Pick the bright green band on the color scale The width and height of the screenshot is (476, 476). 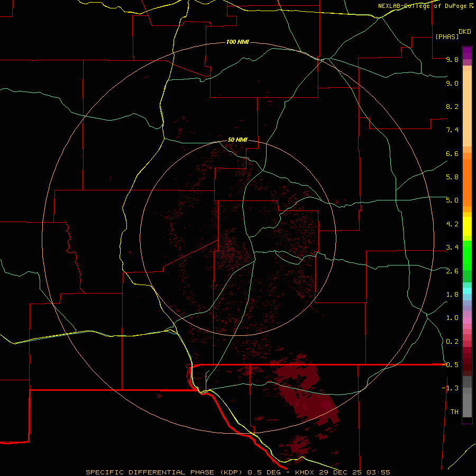pos(467,255)
